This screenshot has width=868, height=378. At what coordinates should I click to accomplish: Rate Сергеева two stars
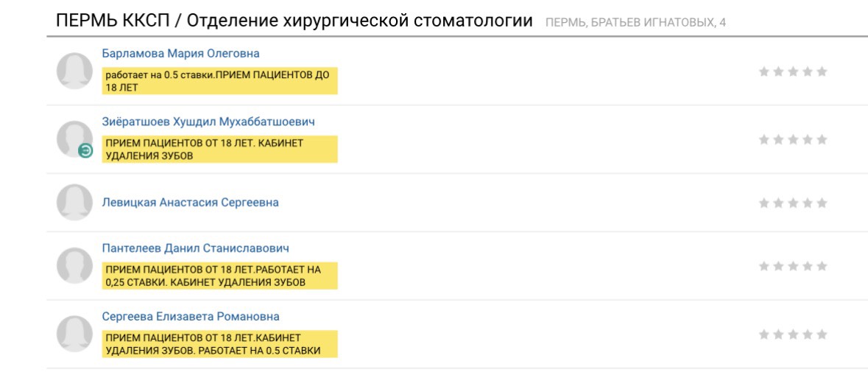pos(779,334)
